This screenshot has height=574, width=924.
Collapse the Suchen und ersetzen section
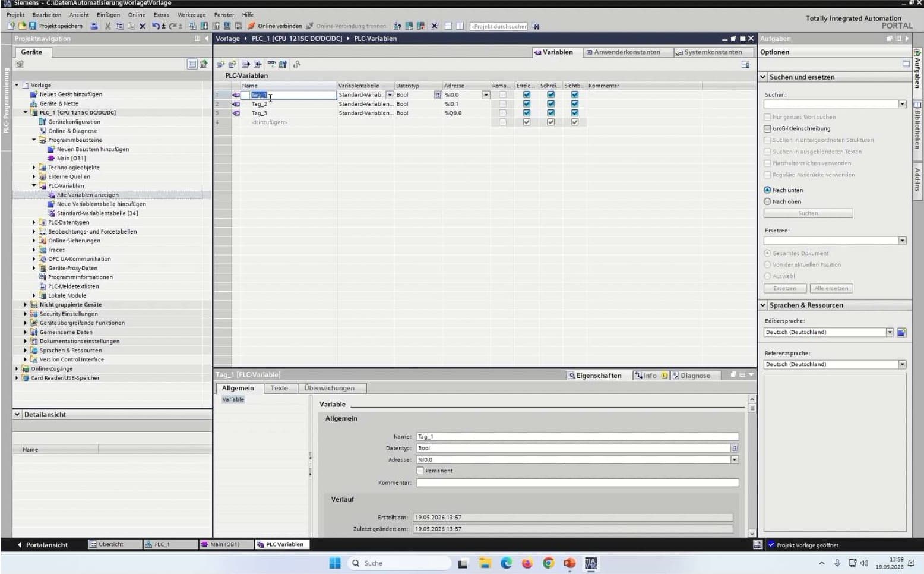coord(763,77)
